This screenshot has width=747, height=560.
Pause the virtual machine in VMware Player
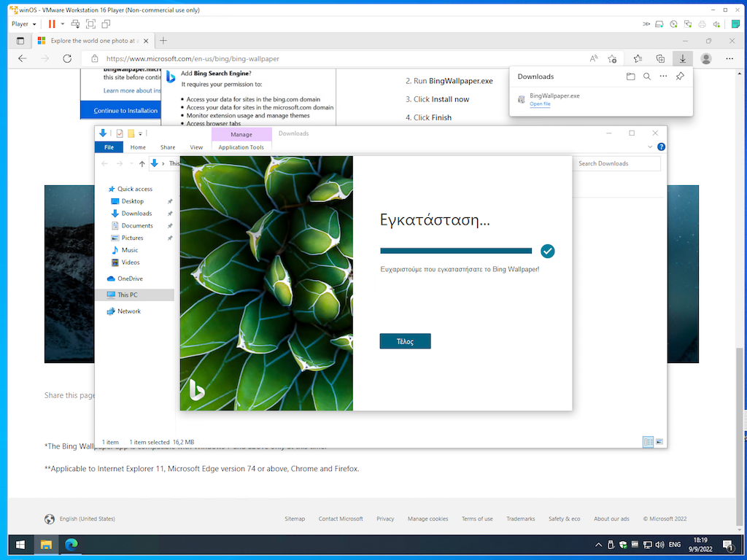point(52,24)
